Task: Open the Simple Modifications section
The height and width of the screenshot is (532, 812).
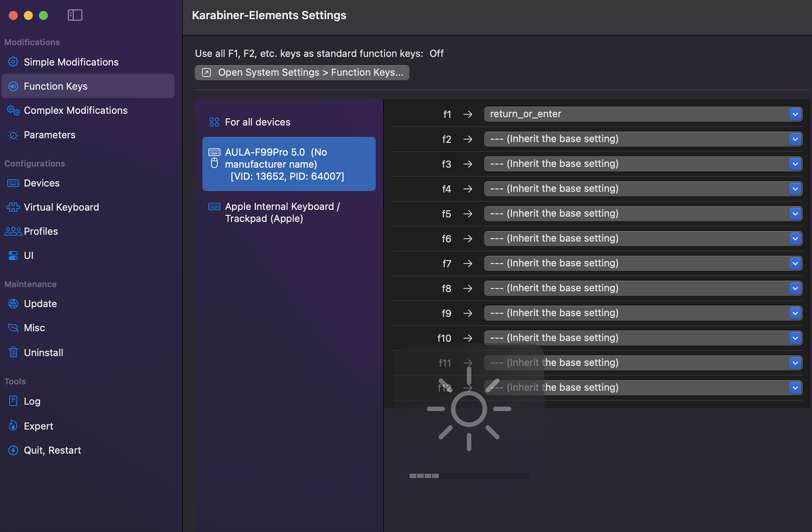Action: [71, 62]
